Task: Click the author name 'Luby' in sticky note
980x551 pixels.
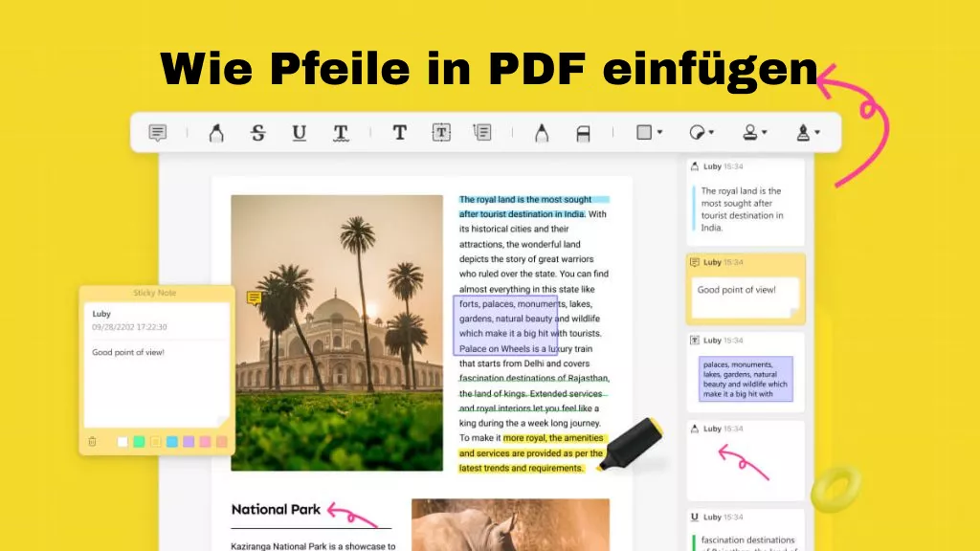Action: click(x=101, y=314)
